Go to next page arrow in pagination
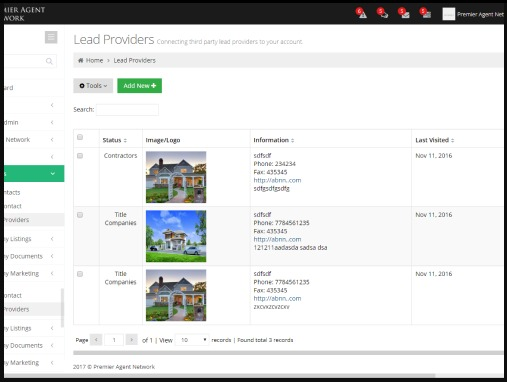The height and width of the screenshot is (382, 507). pos(132,340)
